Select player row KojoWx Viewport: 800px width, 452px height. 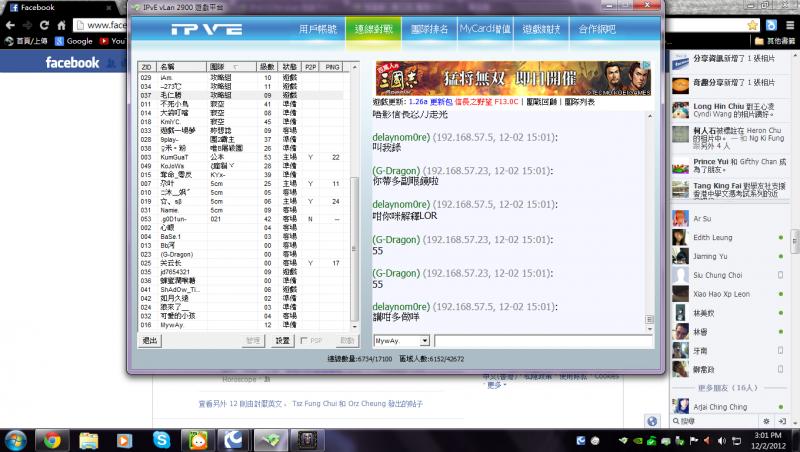click(244, 166)
